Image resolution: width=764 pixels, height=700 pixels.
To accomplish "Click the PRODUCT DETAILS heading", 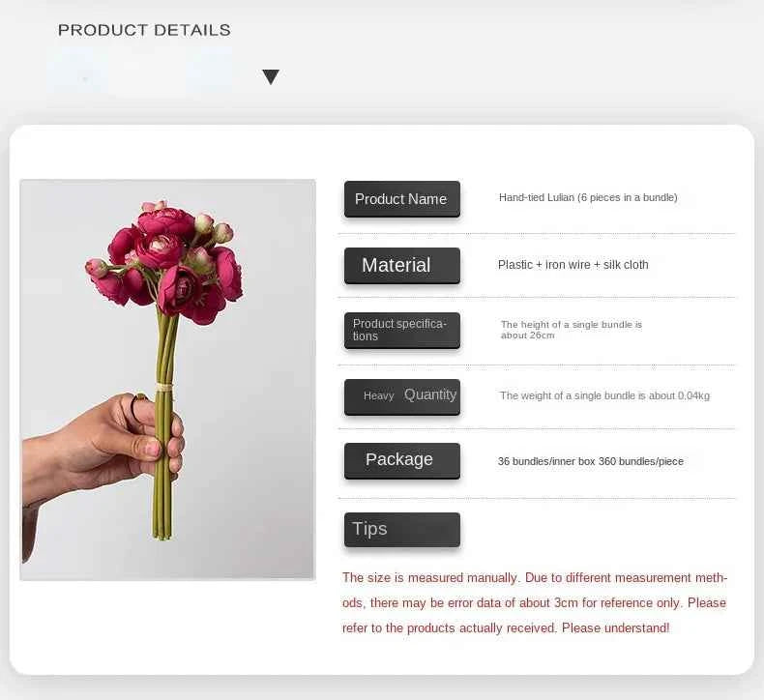I will (x=144, y=30).
